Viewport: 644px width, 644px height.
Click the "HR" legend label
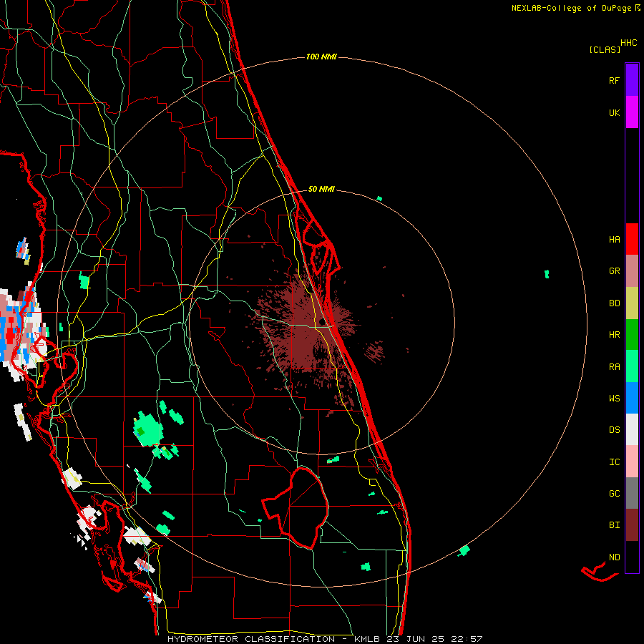(x=614, y=334)
